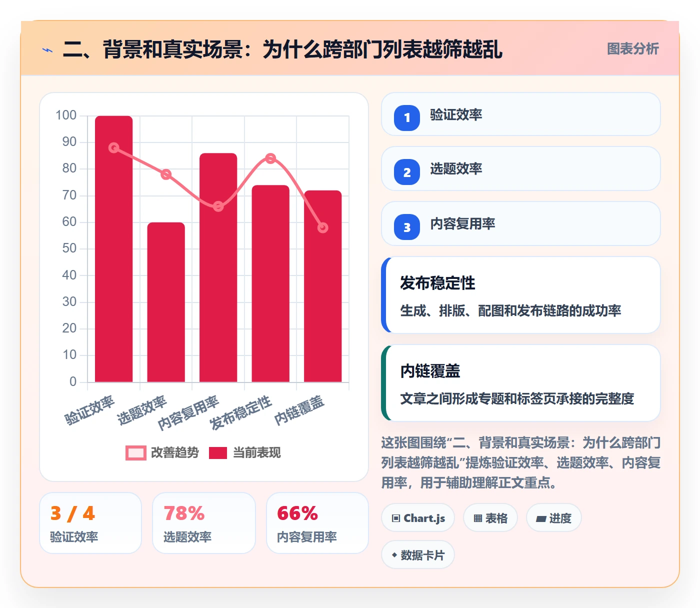Click the red bar above the 内容复用率 axis label
This screenshot has height=608, width=700.
[x=218, y=267]
